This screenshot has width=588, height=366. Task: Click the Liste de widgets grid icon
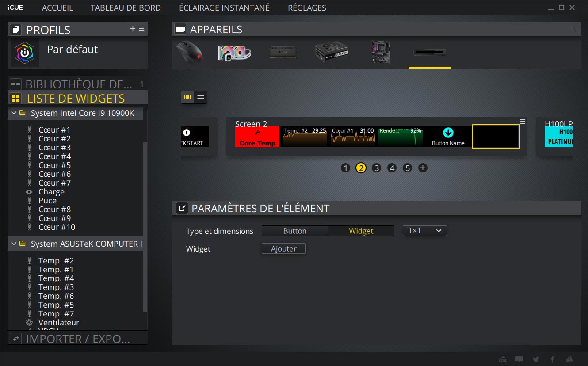tap(16, 98)
